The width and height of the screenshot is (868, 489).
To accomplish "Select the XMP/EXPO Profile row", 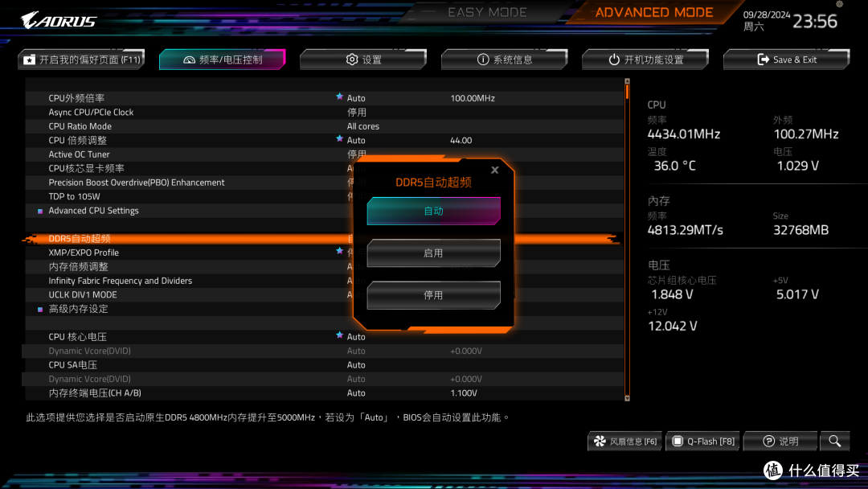I will [323, 253].
